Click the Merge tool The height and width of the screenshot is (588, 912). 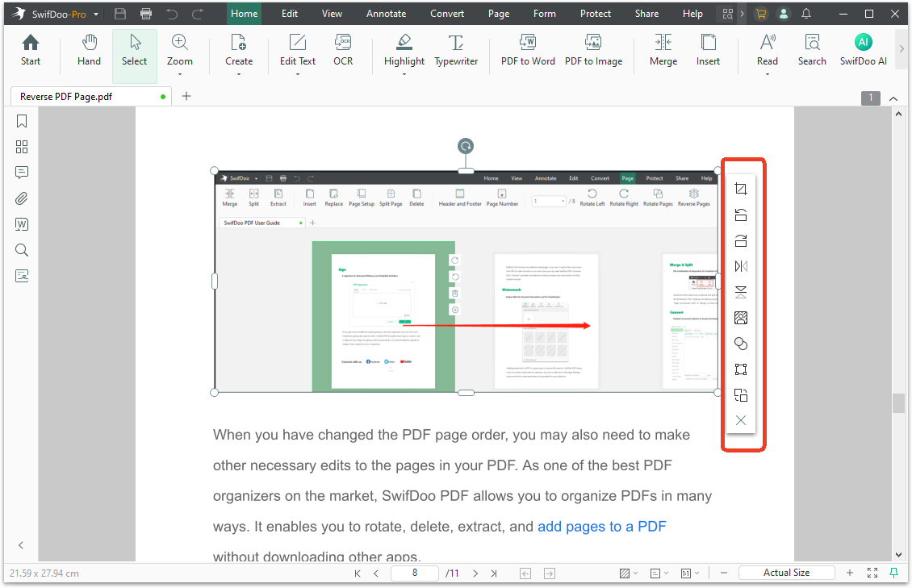click(663, 50)
